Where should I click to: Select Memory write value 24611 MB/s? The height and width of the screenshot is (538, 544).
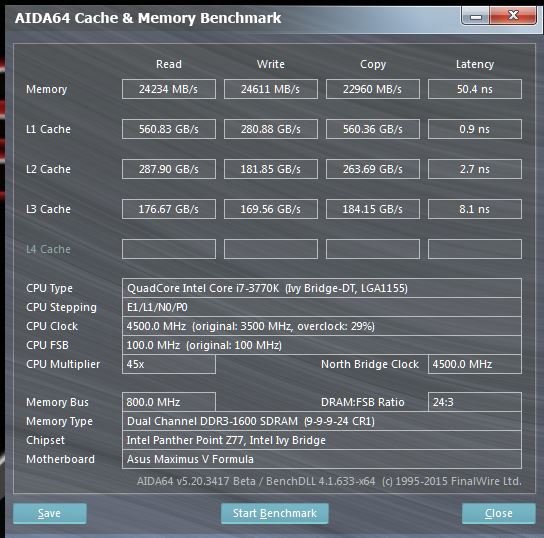pos(271,89)
